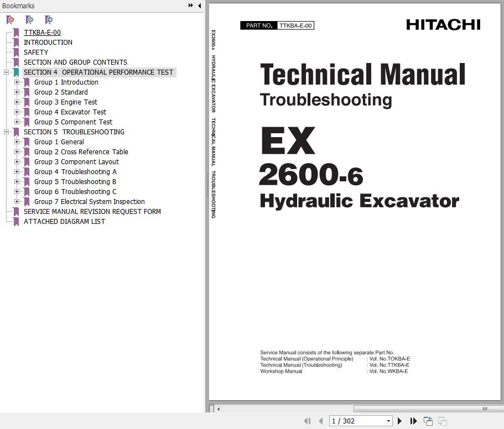
Task: Open SERVICE MANUAL REVISION REQUEST FORM bookmark
Action: coord(92,212)
